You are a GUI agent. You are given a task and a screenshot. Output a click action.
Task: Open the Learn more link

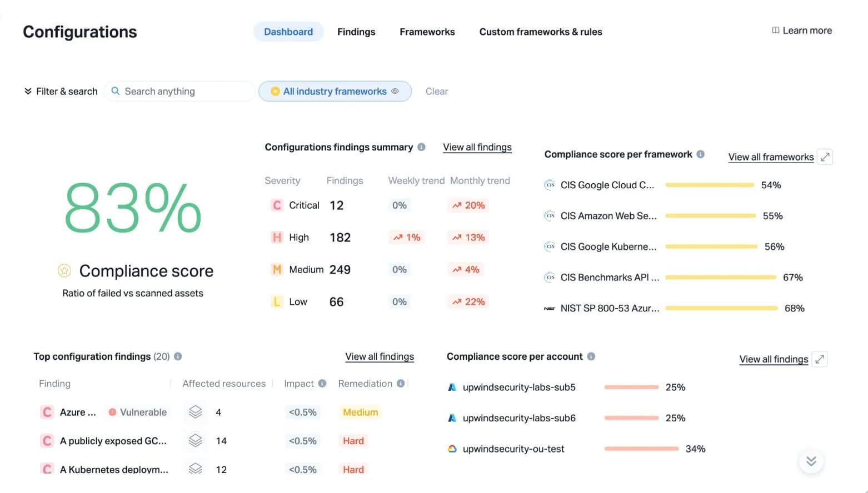[802, 31]
